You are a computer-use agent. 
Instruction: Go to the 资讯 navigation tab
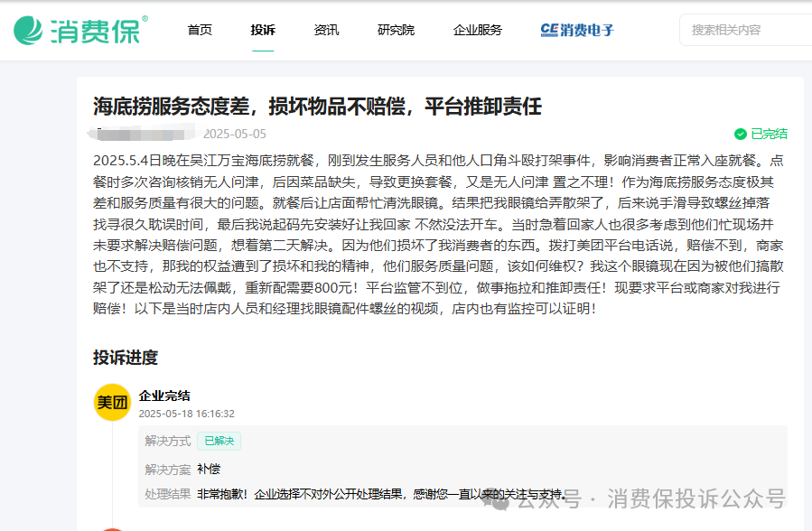pos(326,30)
